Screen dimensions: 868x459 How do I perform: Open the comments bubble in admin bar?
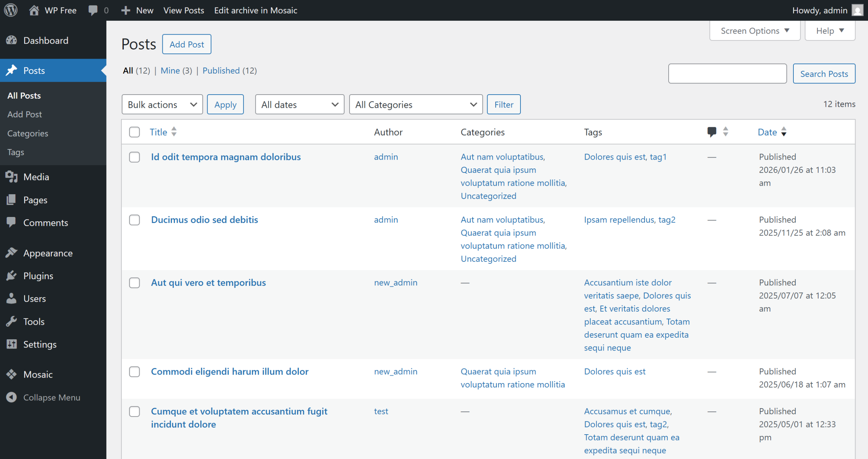point(93,10)
